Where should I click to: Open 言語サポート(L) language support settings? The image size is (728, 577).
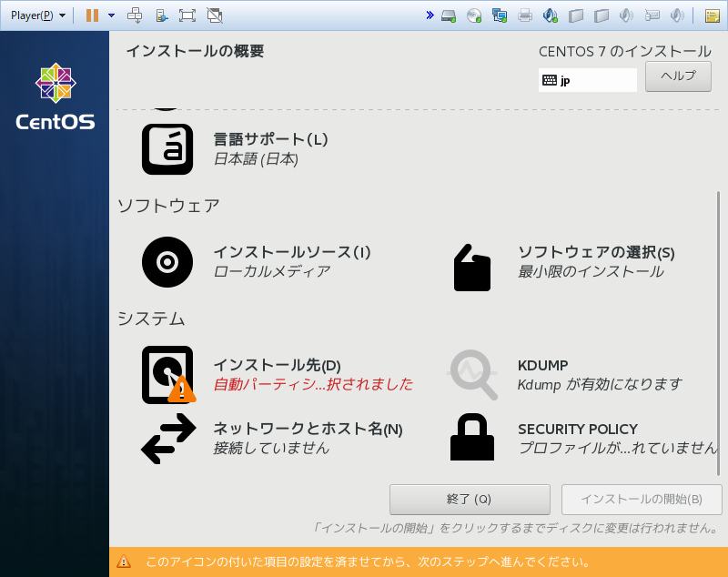167,149
